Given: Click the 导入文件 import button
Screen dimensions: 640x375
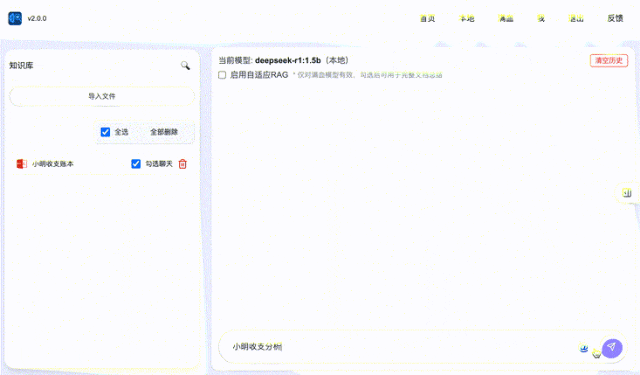Looking at the screenshot, I should [102, 96].
